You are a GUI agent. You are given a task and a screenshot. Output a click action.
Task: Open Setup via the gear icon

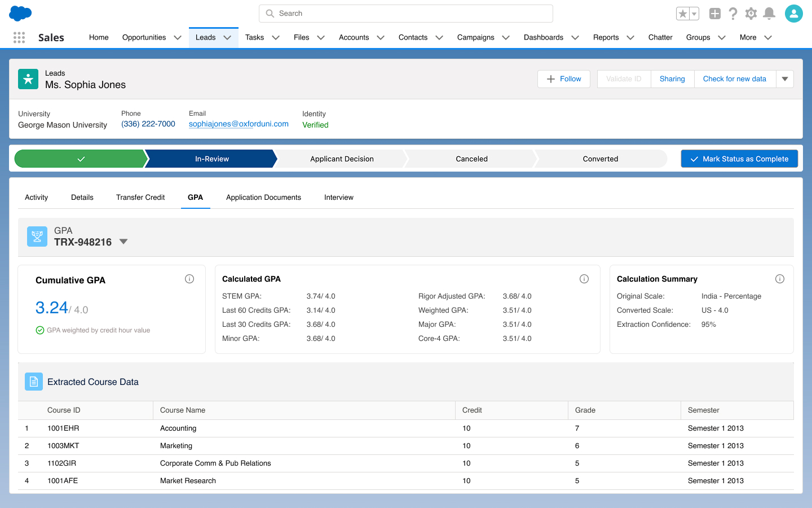(x=751, y=12)
